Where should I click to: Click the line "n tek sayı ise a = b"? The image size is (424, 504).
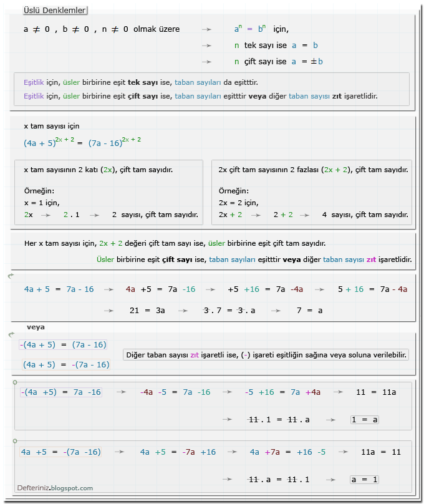(276, 46)
